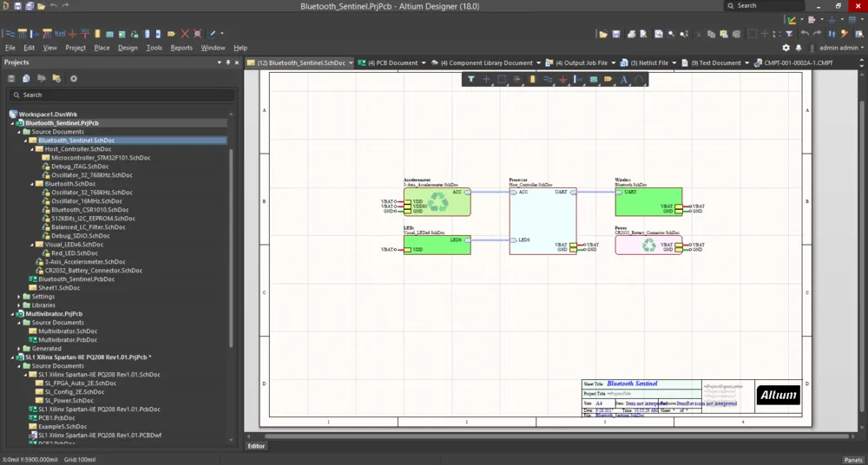The height and width of the screenshot is (465, 868).
Task: Expand the Generated folder under Multivibrator
Action: pos(19,349)
